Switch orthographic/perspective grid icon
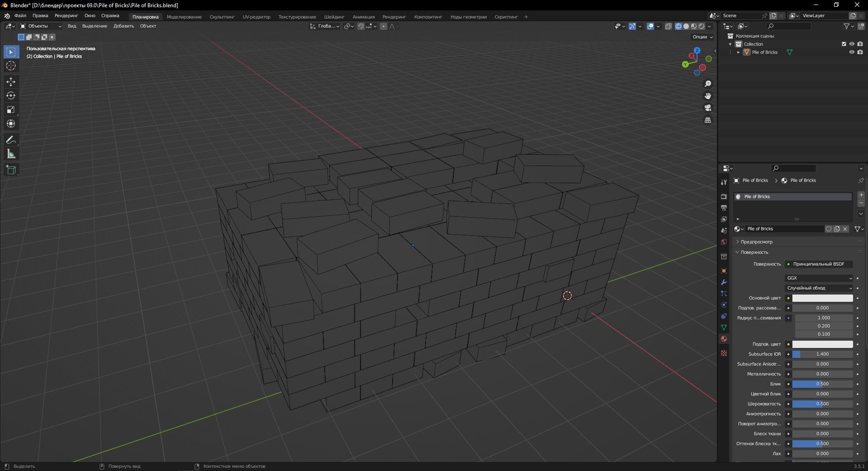This screenshot has width=868, height=471. 708,120
